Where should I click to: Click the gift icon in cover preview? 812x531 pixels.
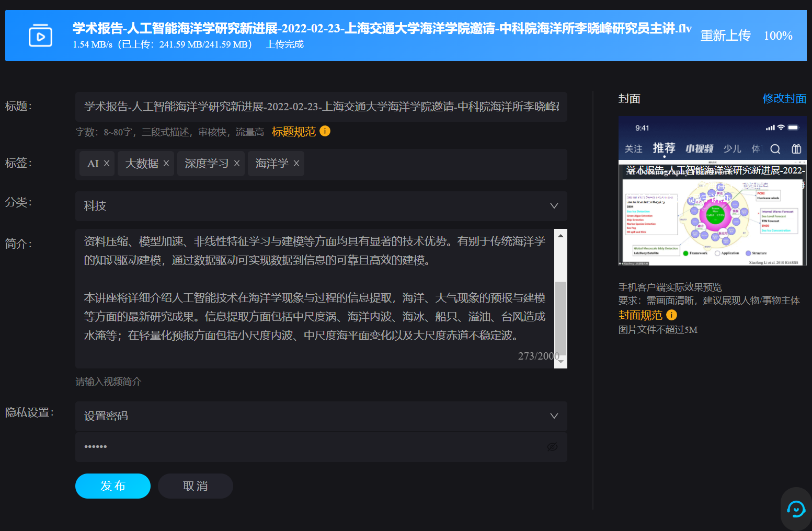(x=796, y=149)
